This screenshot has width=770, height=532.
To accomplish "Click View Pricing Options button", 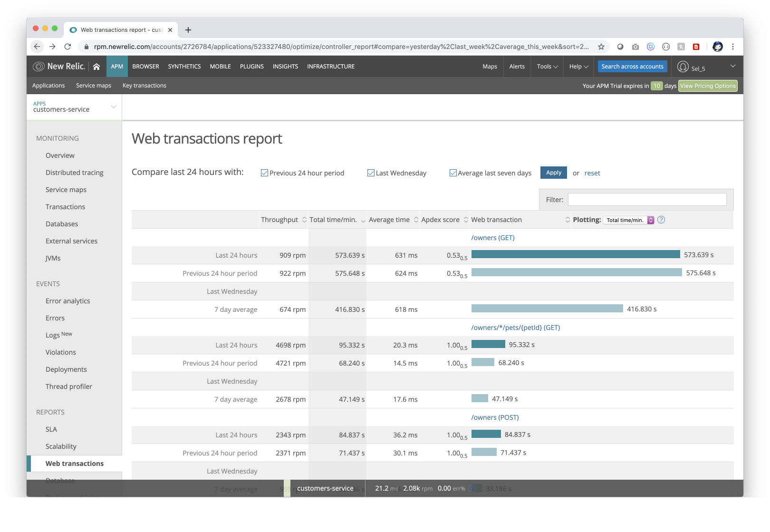I will point(708,86).
